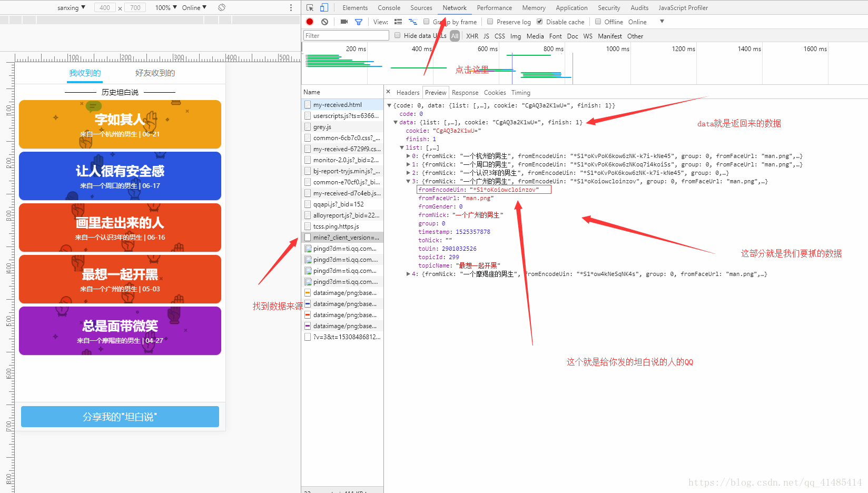Click the device height field showing 700

pos(135,8)
